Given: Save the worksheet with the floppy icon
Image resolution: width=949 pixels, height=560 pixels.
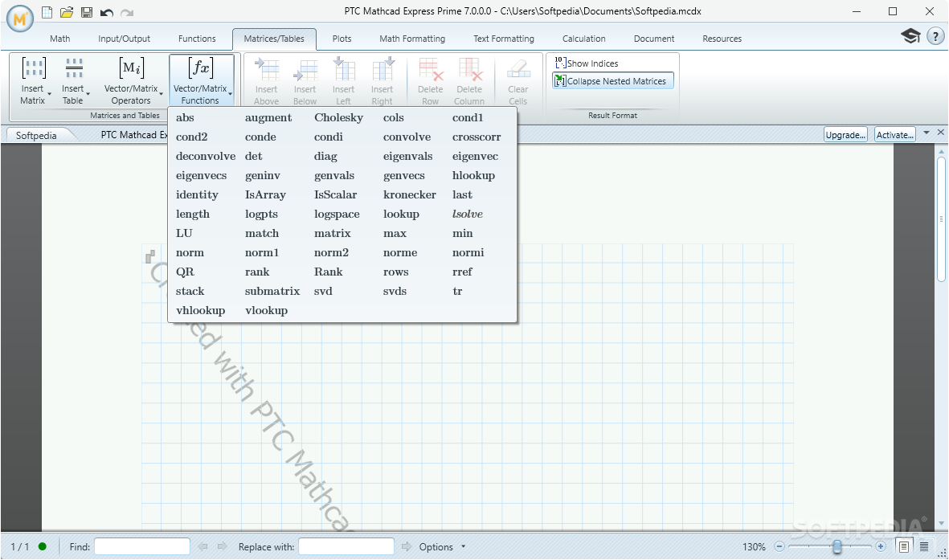Looking at the screenshot, I should pyautogui.click(x=87, y=12).
